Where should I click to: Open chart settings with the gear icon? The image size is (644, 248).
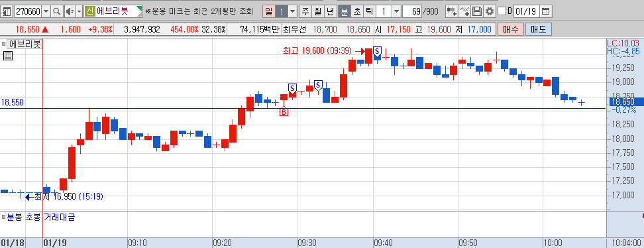(489, 11)
